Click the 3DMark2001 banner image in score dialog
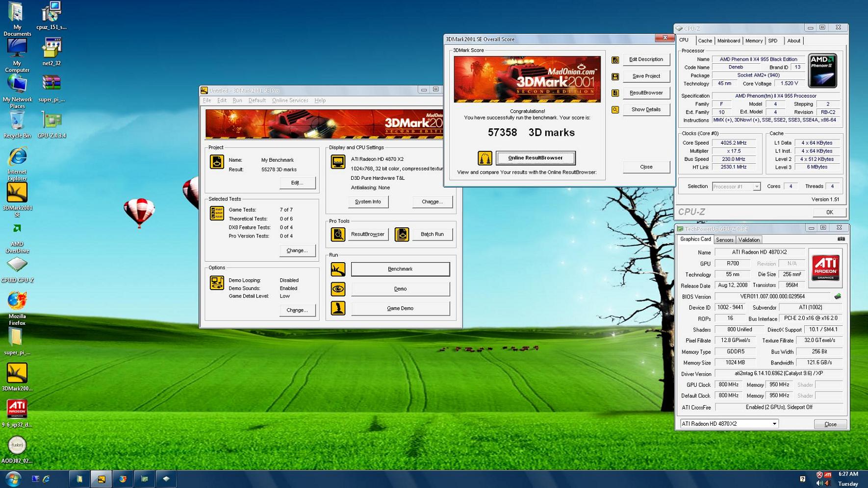The image size is (868, 488). pyautogui.click(x=527, y=79)
